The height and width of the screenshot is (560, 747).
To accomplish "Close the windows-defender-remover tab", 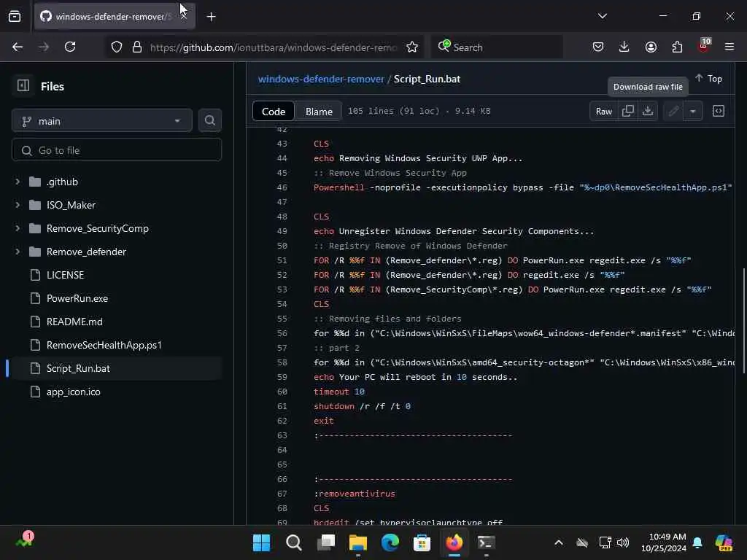I will pos(184,16).
